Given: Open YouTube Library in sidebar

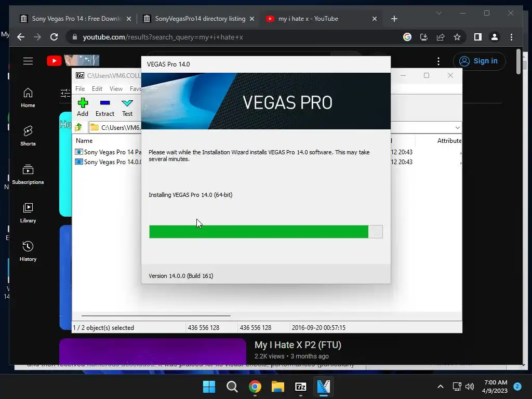Looking at the screenshot, I should click(28, 212).
